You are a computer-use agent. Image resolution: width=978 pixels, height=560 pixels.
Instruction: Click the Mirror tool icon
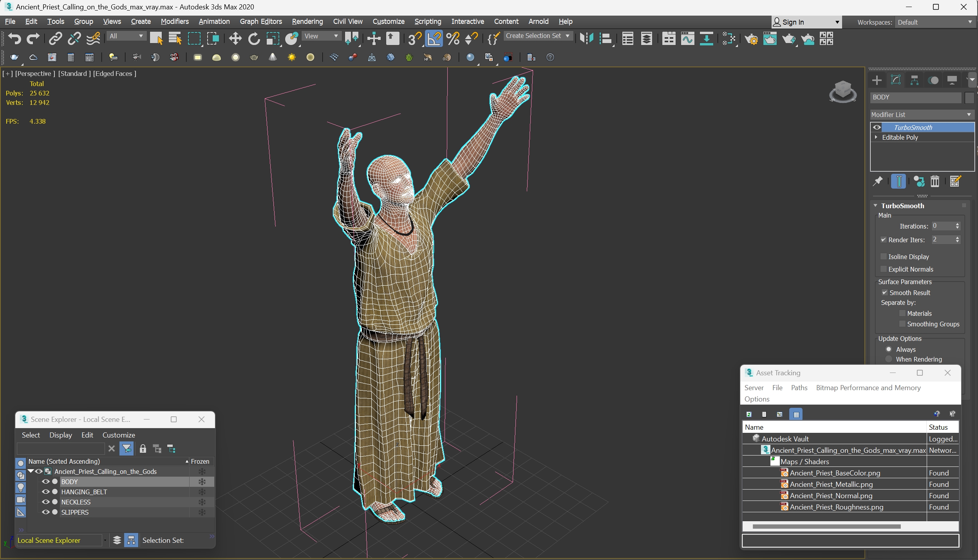tap(587, 38)
